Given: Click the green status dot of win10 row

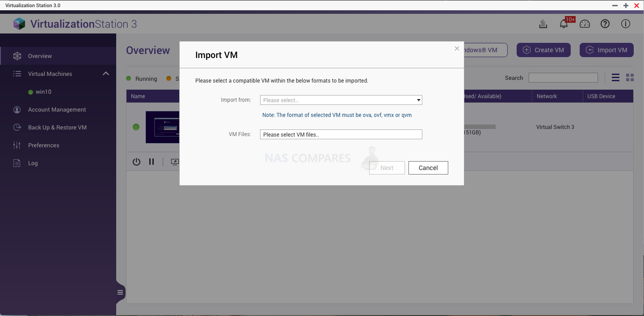Looking at the screenshot, I should coord(136,127).
